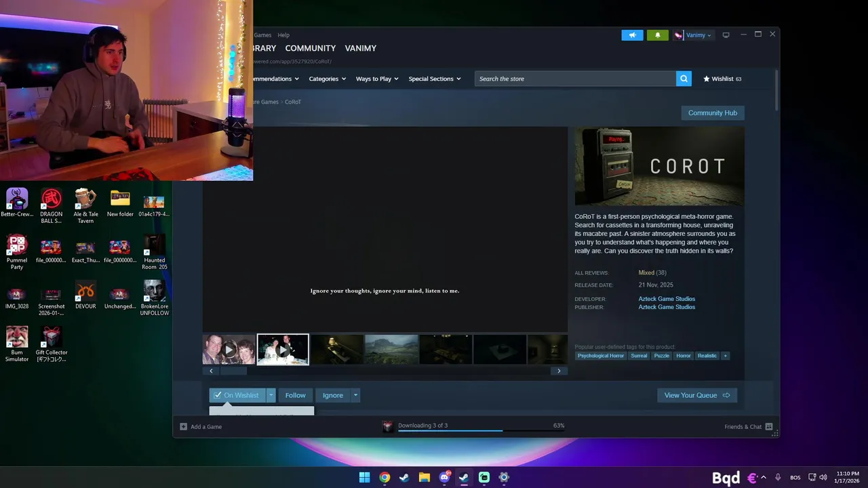Open the Azteck Game Studios developer link
This screenshot has width=868, height=488.
coord(667,299)
